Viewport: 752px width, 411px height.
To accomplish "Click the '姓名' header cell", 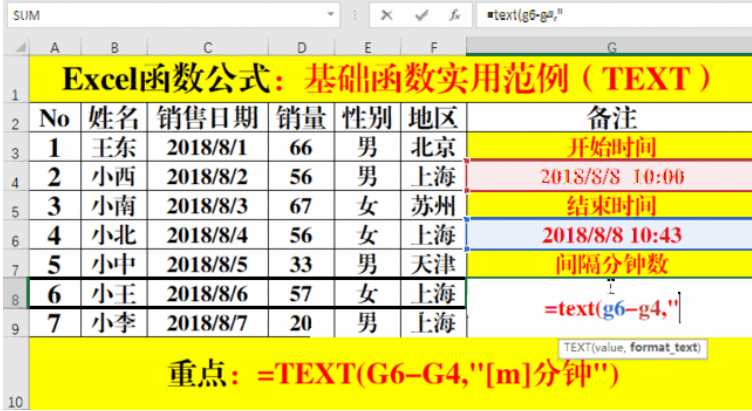I will point(114,117).
